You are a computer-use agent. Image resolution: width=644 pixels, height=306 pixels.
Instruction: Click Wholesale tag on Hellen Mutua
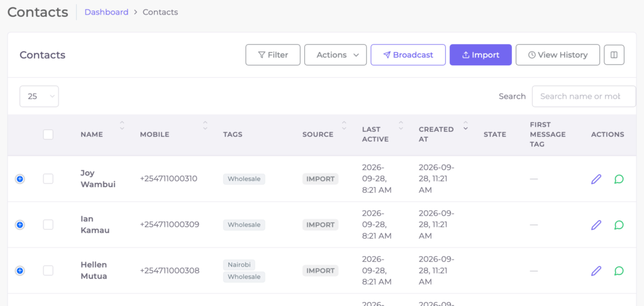point(245,277)
